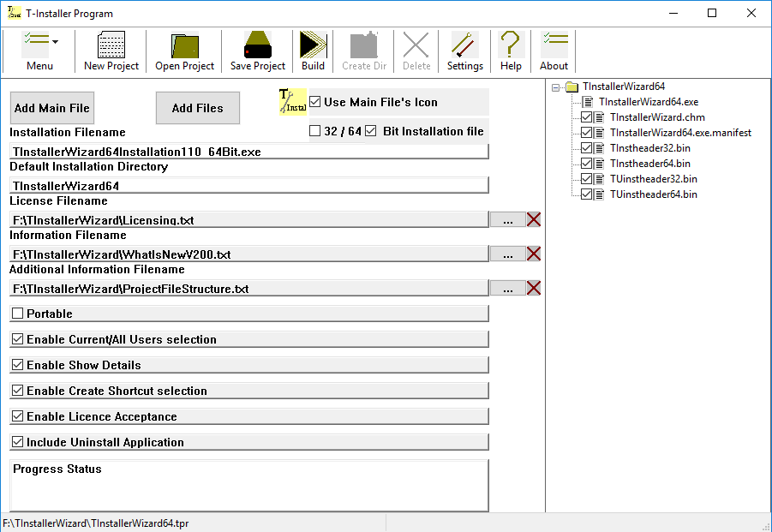Image resolution: width=772 pixels, height=532 pixels.
Task: Click the Add Main File button
Action: click(x=52, y=108)
